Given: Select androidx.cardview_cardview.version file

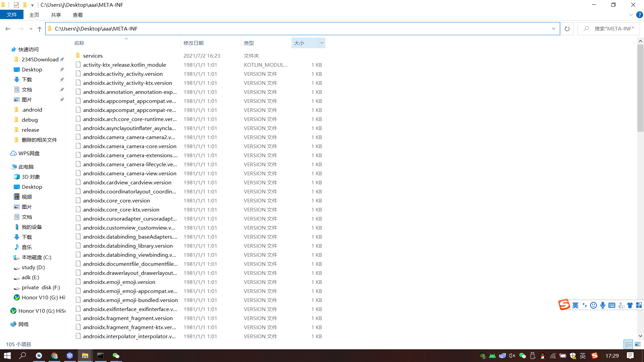Looking at the screenshot, I should 127,182.
